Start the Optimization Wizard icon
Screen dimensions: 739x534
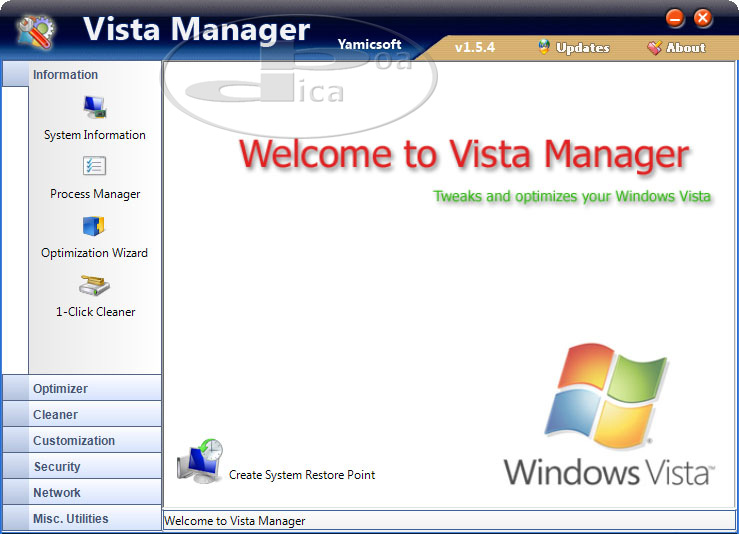[x=94, y=226]
